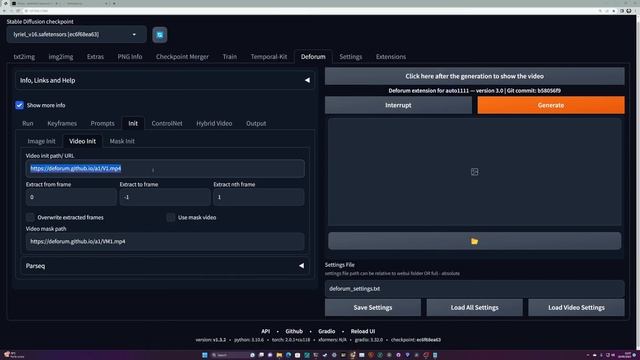This screenshot has width=640, height=360.
Task: Click the Reload UI link
Action: point(362,331)
